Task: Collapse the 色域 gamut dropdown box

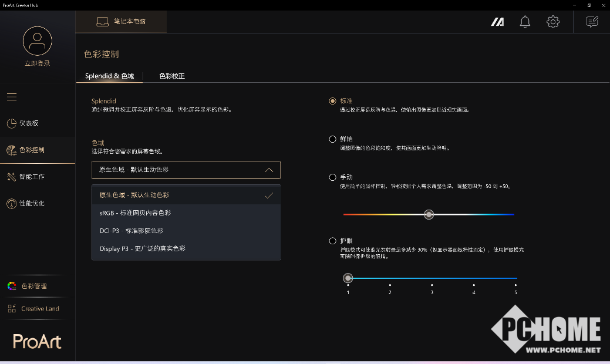Action: (186, 170)
